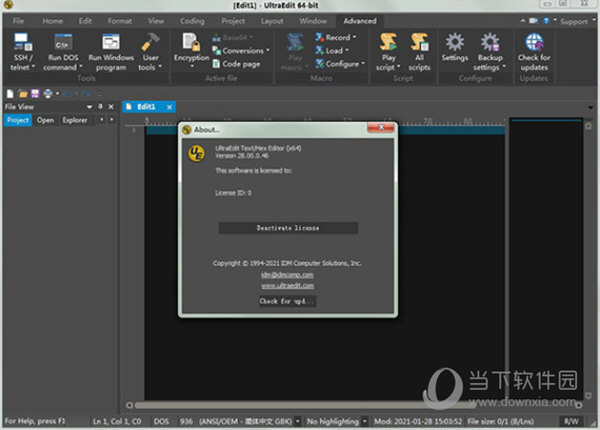Click the blue help question icon

point(546,21)
